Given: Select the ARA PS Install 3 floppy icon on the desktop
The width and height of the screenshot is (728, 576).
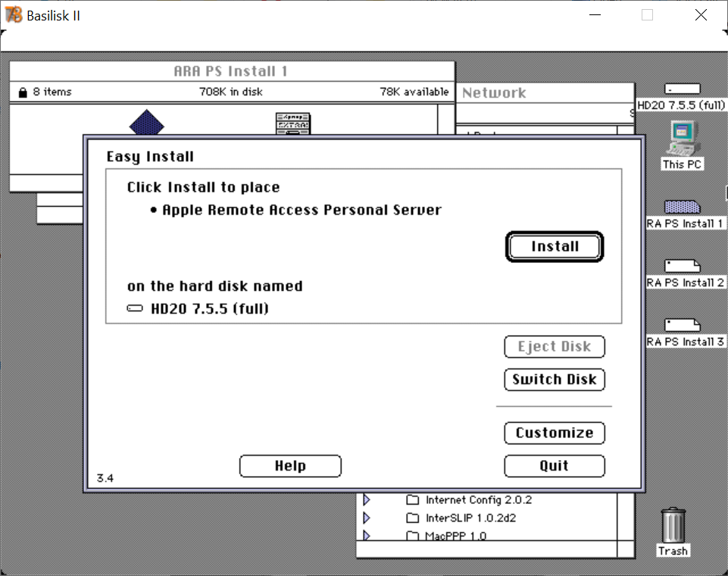Looking at the screenshot, I should [x=682, y=324].
